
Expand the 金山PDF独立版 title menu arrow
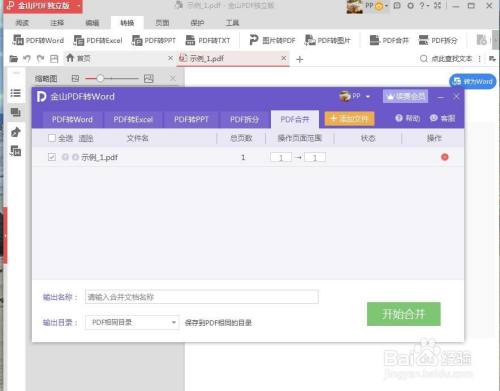(x=78, y=6)
